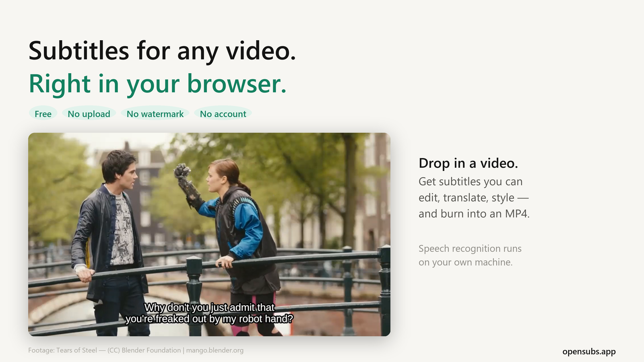Click the footage credit mentioning mango.blender.org
Viewport: 644px width, 362px height.
pyautogui.click(x=136, y=350)
